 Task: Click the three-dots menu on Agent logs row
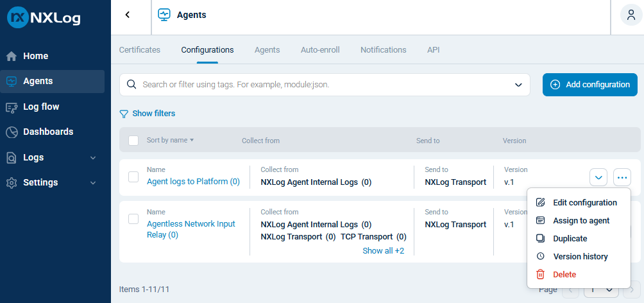pyautogui.click(x=622, y=177)
